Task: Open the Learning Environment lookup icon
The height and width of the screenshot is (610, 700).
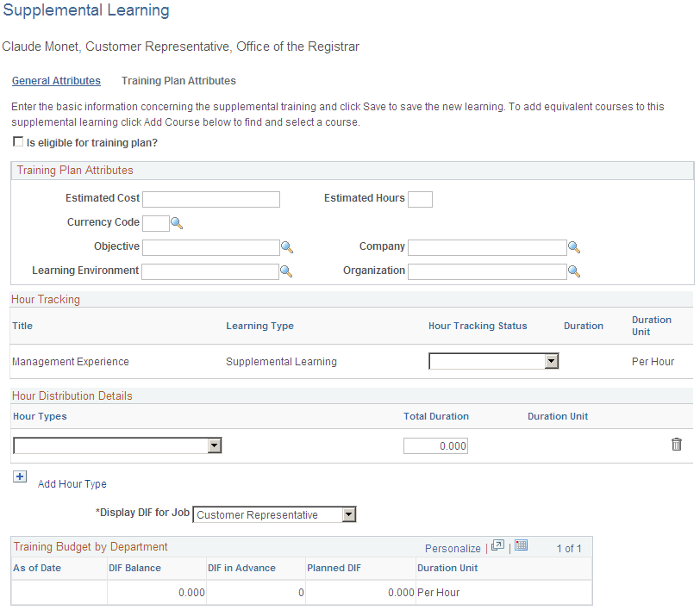Action: 287,271
